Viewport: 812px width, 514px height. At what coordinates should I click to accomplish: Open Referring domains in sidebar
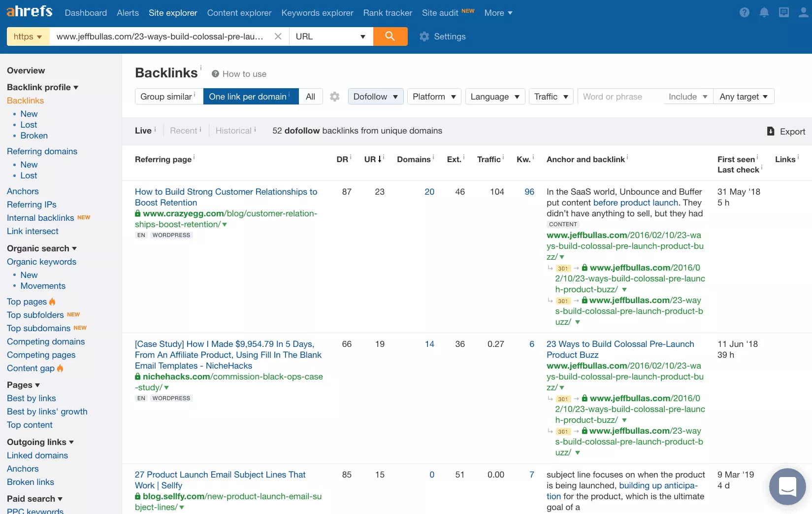tap(42, 151)
